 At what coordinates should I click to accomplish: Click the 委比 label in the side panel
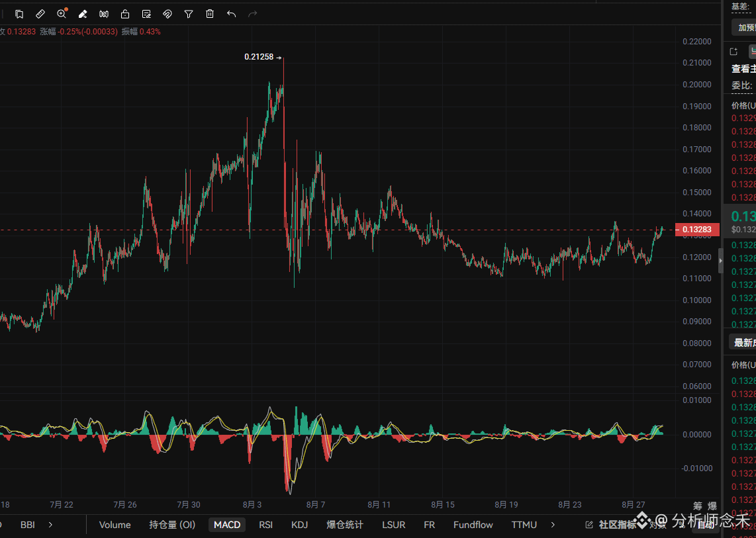click(x=741, y=85)
